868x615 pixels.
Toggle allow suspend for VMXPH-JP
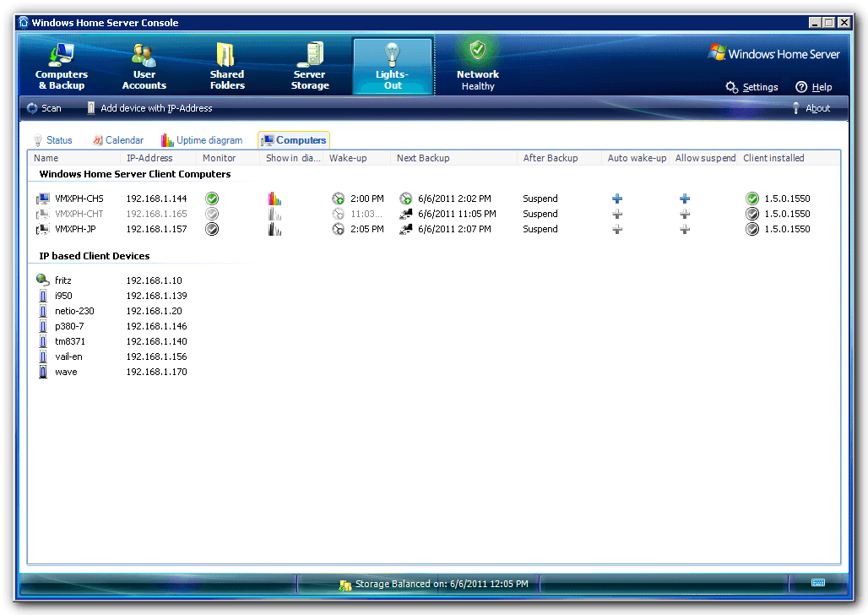click(685, 229)
